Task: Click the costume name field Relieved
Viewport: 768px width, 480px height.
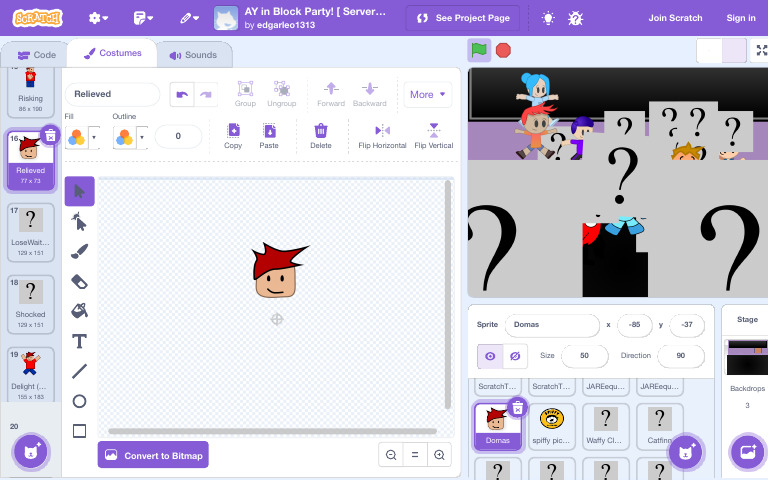Action: click(112, 95)
